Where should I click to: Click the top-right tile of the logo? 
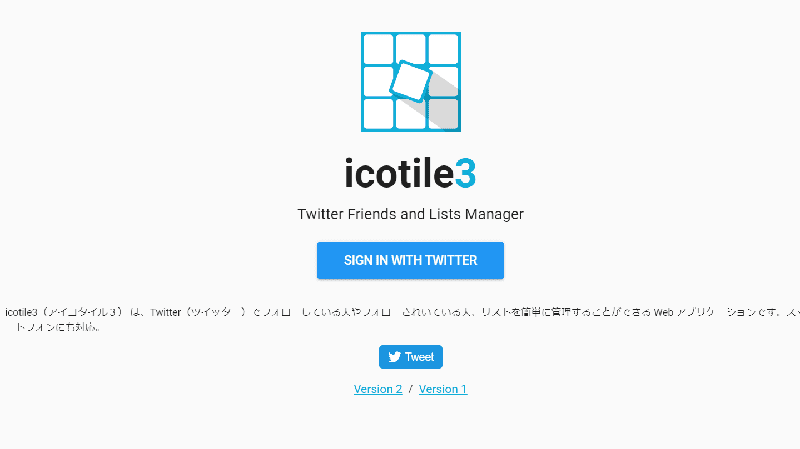point(443,49)
